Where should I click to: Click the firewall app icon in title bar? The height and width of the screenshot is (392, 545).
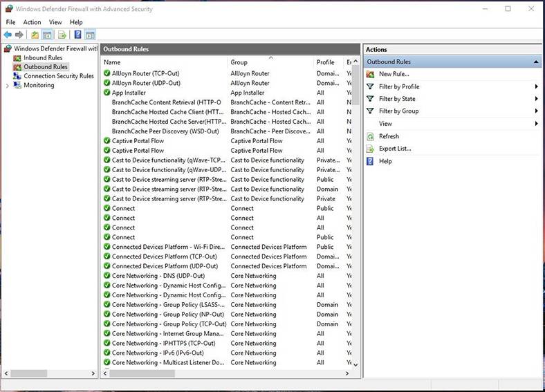tap(9, 9)
